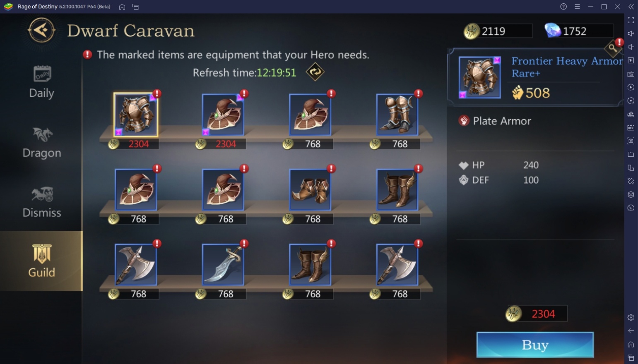
Task: Select the low brown shoes item
Action: (310, 190)
